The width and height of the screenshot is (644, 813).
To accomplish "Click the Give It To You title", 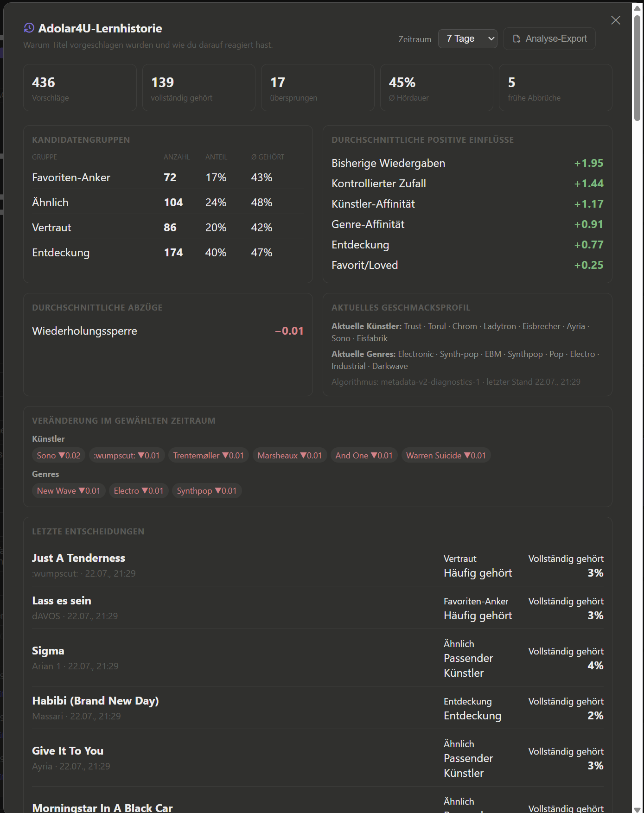I will [x=68, y=751].
